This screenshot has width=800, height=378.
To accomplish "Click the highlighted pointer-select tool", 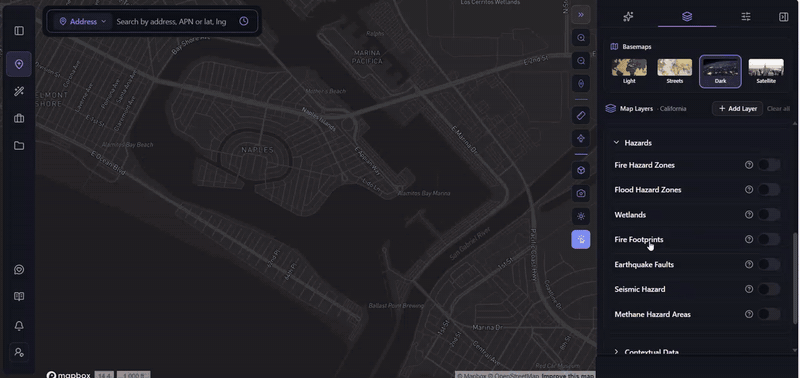I will coord(581,239).
